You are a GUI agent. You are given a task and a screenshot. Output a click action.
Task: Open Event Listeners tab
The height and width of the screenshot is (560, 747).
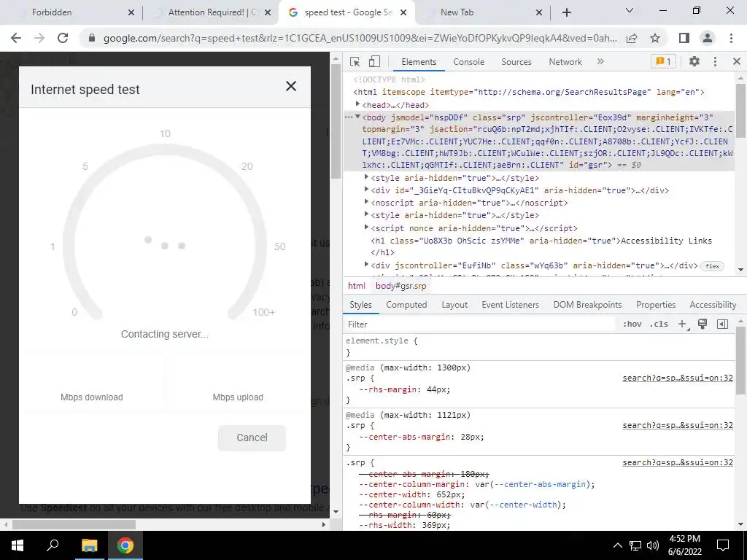click(x=510, y=305)
